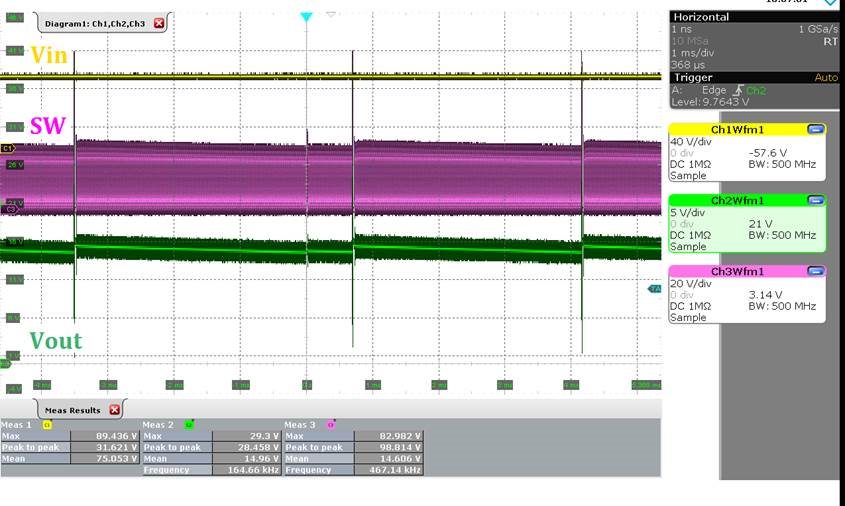
Task: Click the Ch3Wfm1 20 V/div scale
Action: pyautogui.click(x=691, y=283)
